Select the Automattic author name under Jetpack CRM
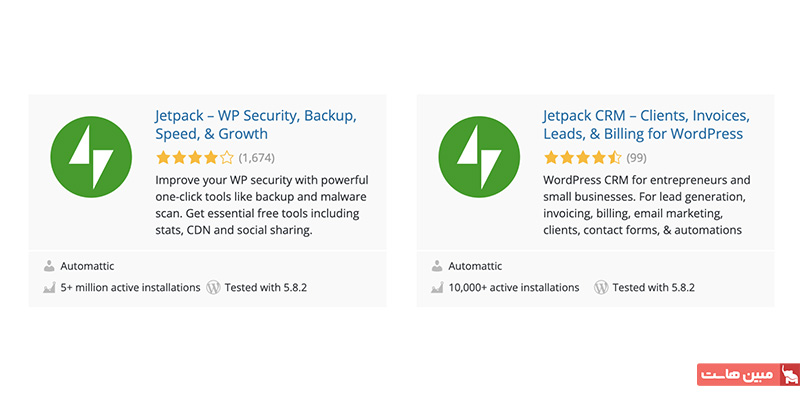This screenshot has width=800, height=400. pyautogui.click(x=475, y=266)
